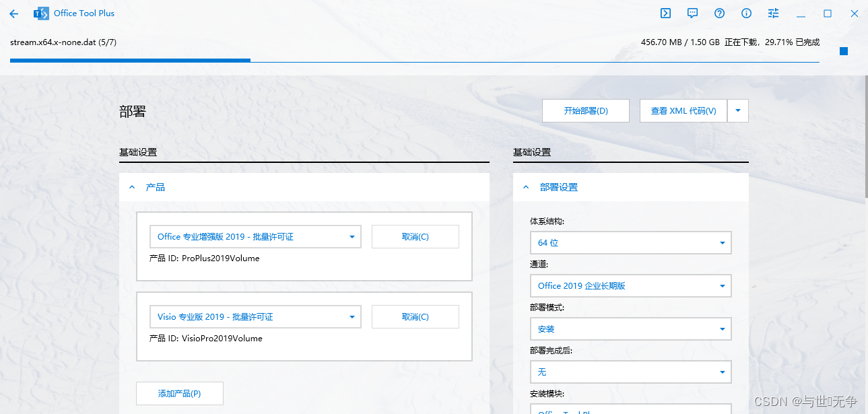Viewport: 868px width, 414px height.
Task: Click 开始部署(D) to start deploying
Action: click(586, 111)
